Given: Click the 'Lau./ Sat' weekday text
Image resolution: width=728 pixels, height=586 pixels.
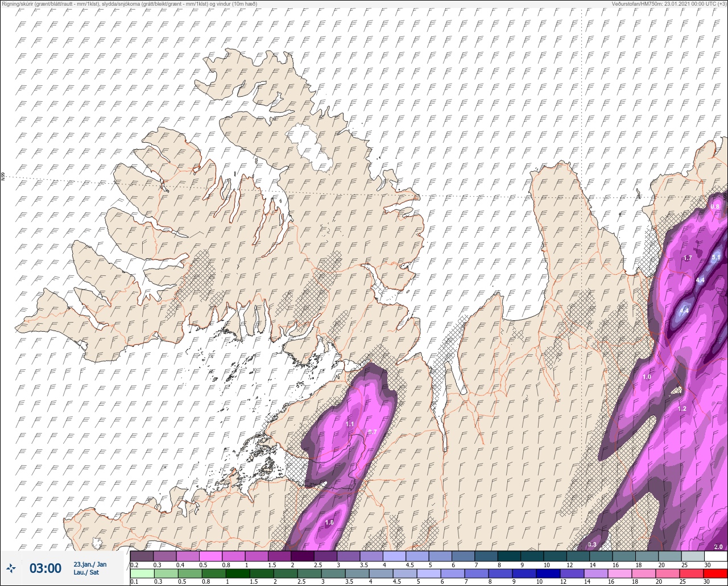Looking at the screenshot, I should tap(86, 572).
